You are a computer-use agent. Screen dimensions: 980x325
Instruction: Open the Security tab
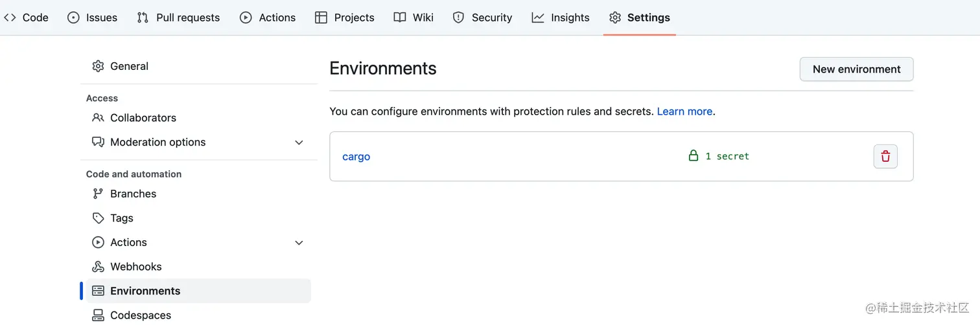[x=482, y=17]
